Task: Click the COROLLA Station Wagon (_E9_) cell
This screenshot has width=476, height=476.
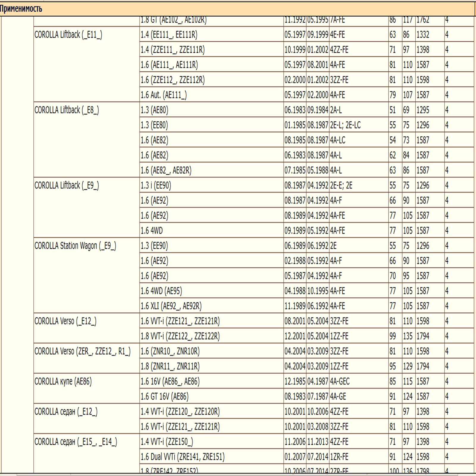Action: coord(75,246)
